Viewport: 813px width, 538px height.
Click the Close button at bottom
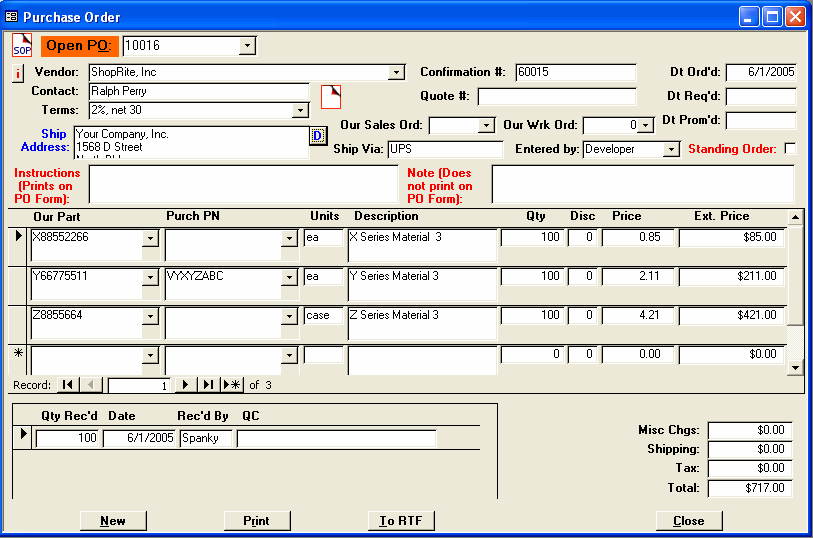pos(688,521)
